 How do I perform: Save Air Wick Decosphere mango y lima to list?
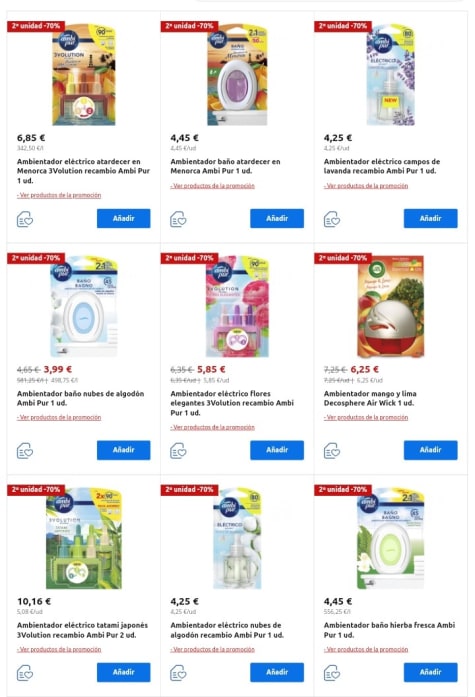click(x=331, y=451)
